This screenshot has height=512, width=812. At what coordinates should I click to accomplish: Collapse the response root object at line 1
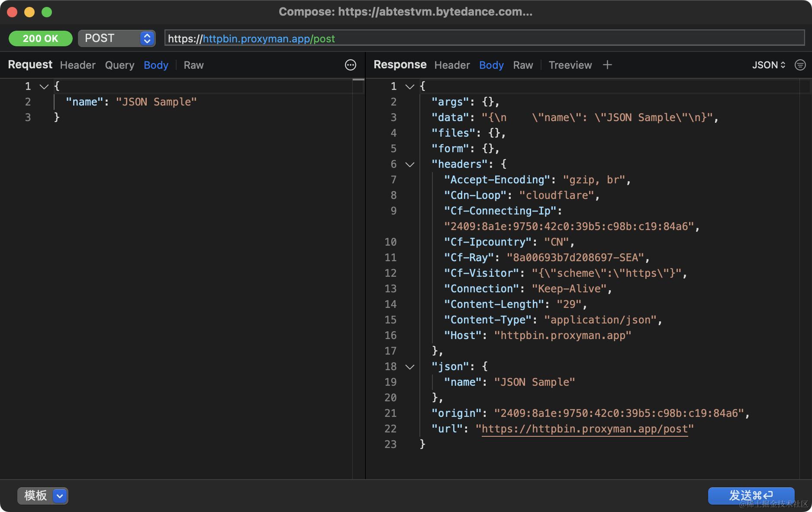pyautogui.click(x=409, y=86)
